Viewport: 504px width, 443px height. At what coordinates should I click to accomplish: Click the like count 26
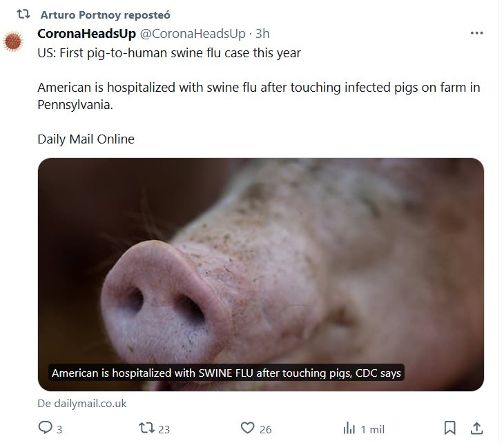coord(266,429)
